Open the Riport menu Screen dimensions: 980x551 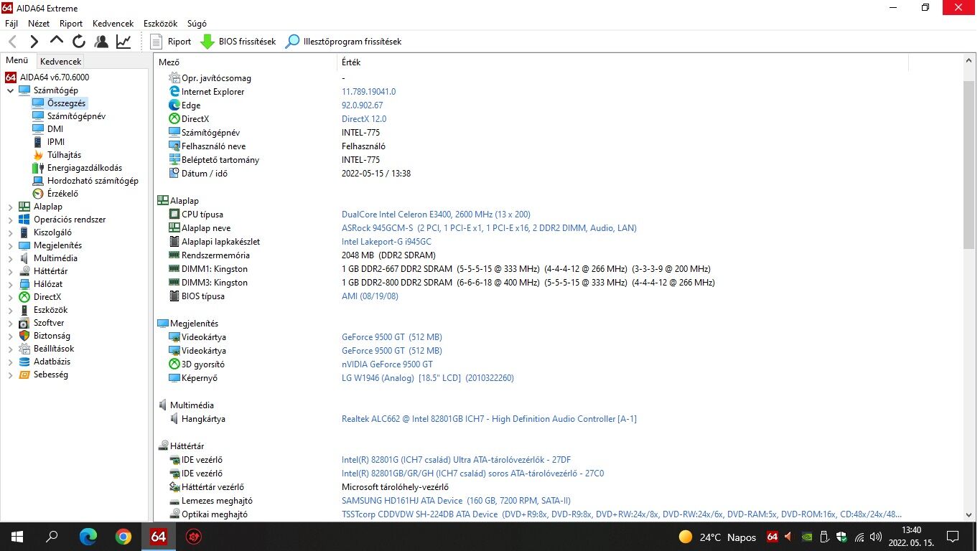(x=71, y=24)
